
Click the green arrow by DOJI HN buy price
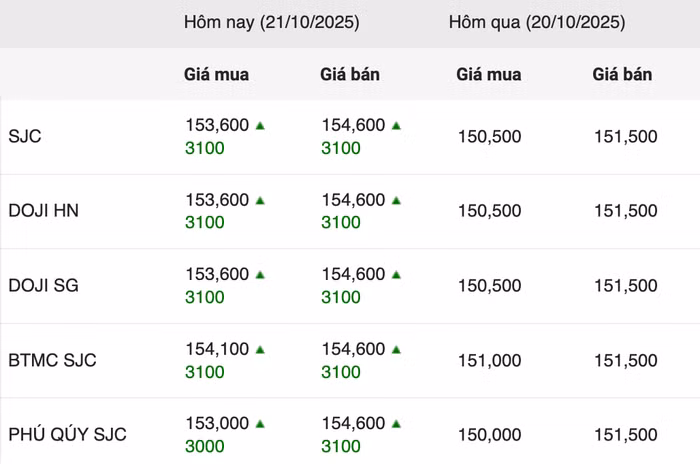tap(260, 201)
